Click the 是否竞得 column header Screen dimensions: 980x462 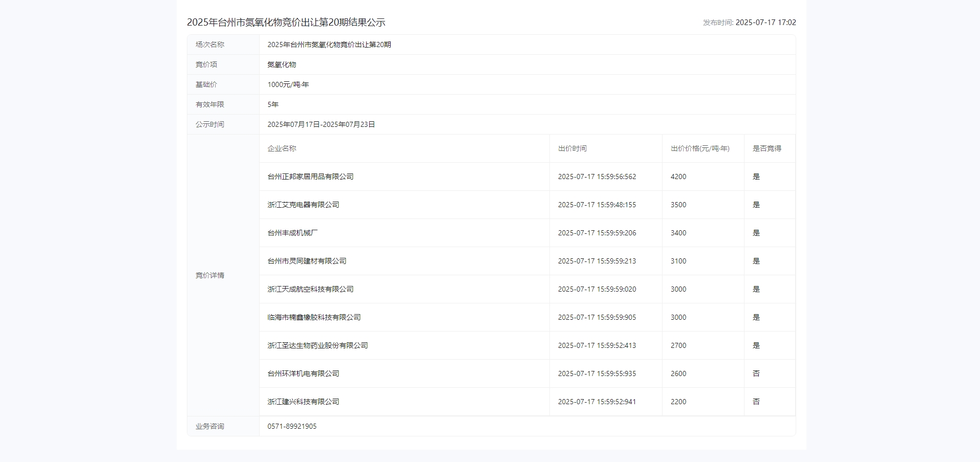coord(766,149)
